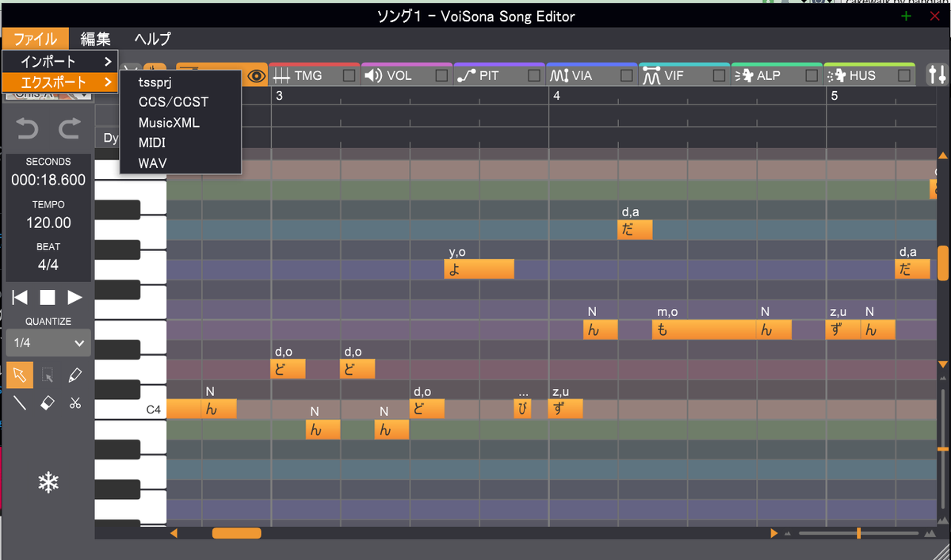Image resolution: width=951 pixels, height=560 pixels.
Task: Select the eraser tool
Action: coord(48,402)
